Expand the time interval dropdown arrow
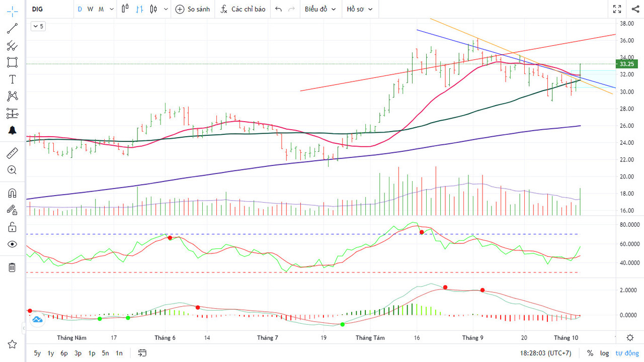The height and width of the screenshot is (362, 644). pos(112,9)
